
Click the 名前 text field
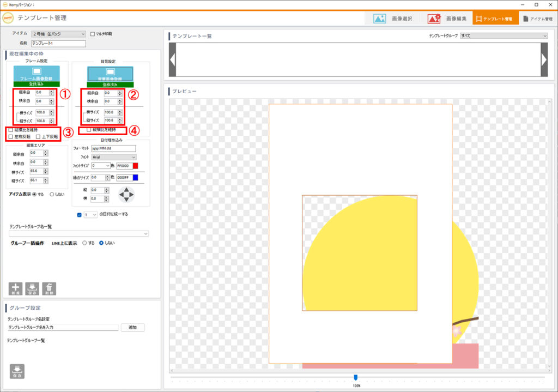(x=59, y=44)
